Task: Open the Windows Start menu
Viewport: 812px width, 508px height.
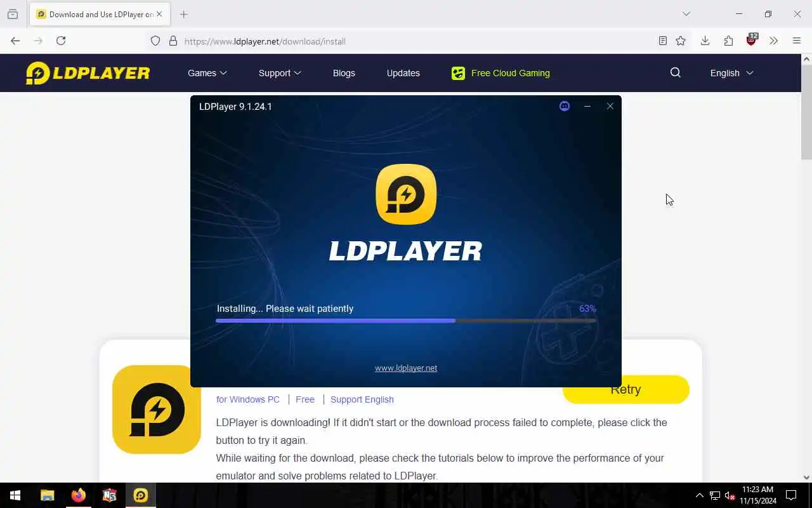Action: pos(15,495)
